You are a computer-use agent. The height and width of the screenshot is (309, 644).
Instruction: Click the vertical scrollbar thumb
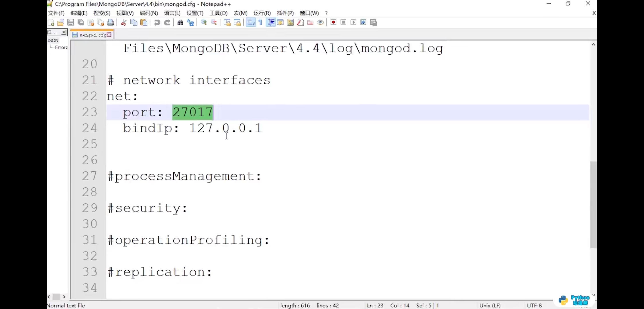coord(593,205)
